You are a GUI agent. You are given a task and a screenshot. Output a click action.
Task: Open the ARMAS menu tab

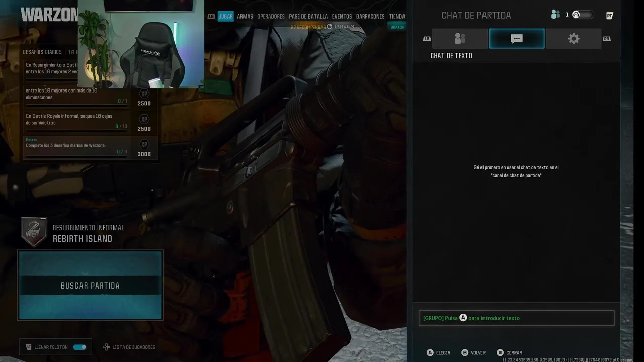click(x=245, y=17)
